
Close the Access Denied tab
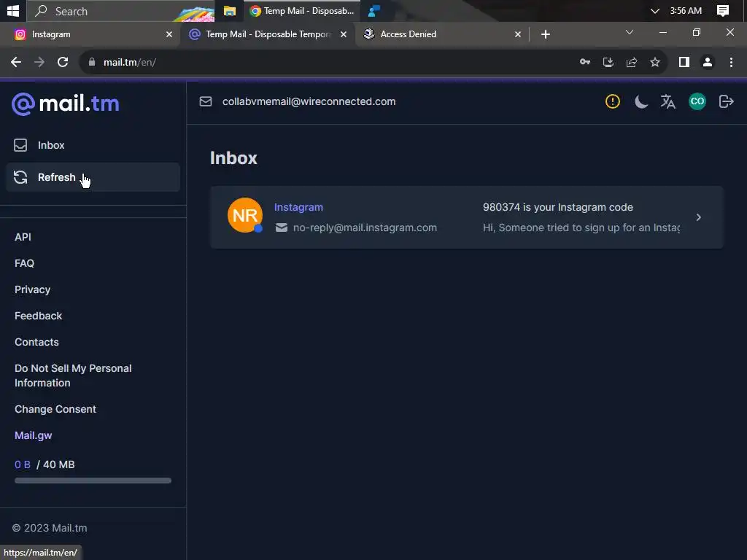(x=518, y=34)
